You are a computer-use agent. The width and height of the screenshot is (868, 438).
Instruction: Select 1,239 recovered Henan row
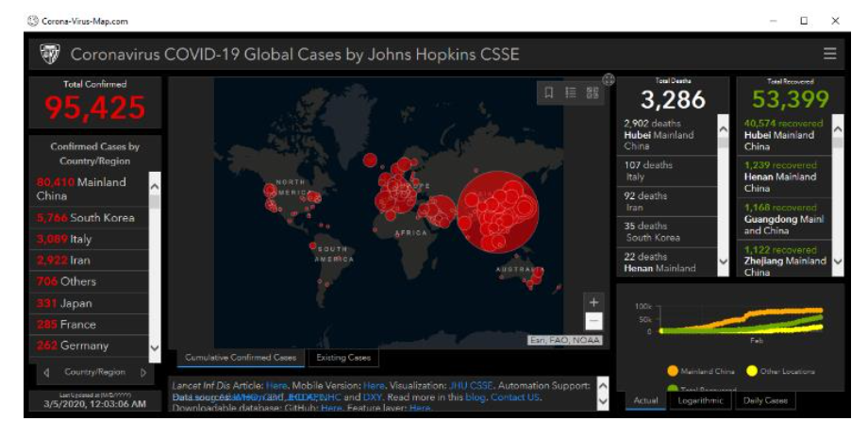pyautogui.click(x=784, y=177)
